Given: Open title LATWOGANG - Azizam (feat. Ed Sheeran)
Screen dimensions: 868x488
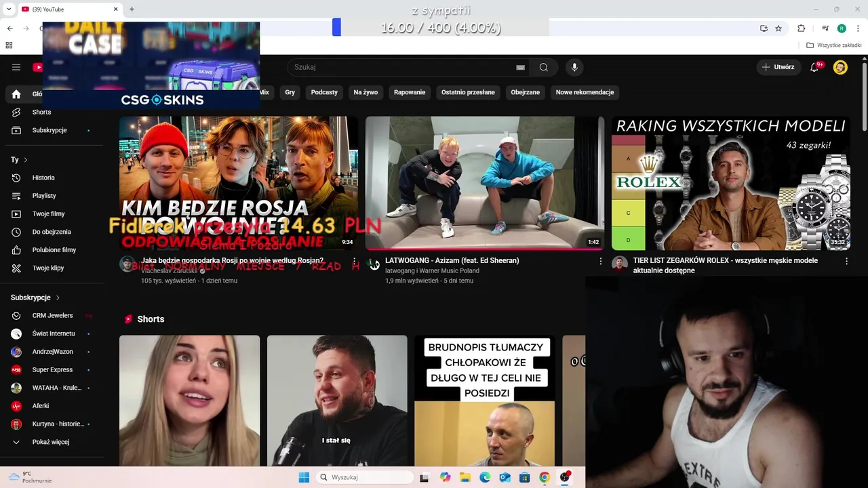Looking at the screenshot, I should [x=452, y=260].
